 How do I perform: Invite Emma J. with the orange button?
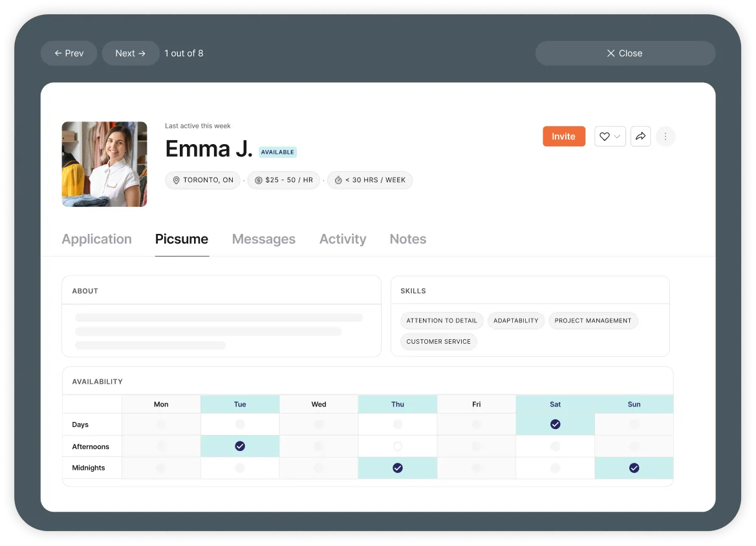click(564, 136)
